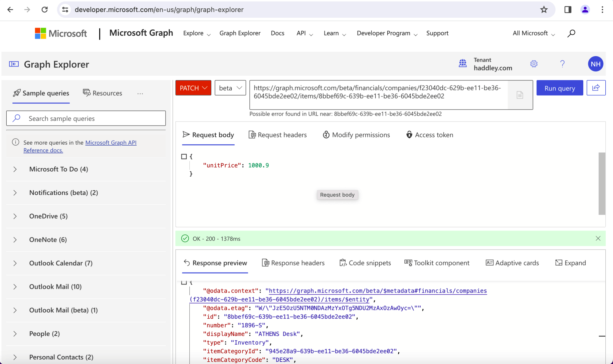Dismiss the OK 200 status banner
The width and height of the screenshot is (613, 364).
pos(598,238)
